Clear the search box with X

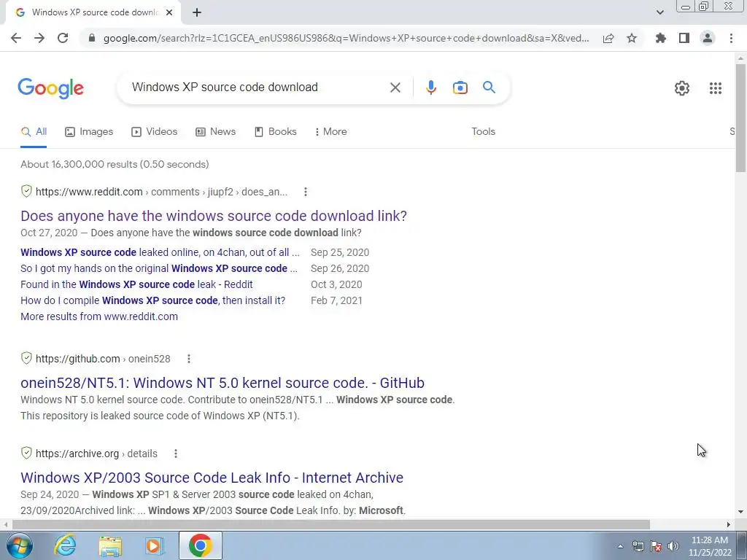395,87
